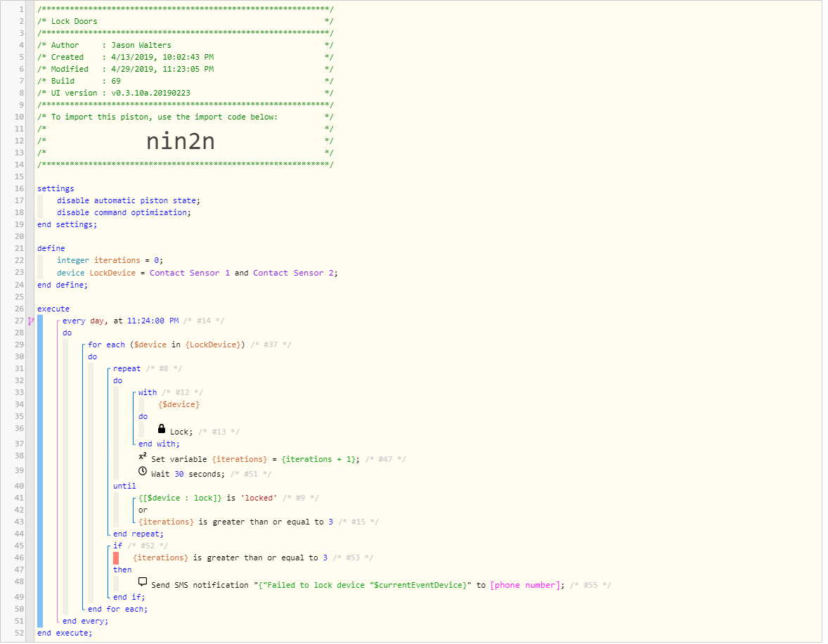Click the iterations condition on line 46
This screenshot has height=644, width=828.
click(231, 558)
